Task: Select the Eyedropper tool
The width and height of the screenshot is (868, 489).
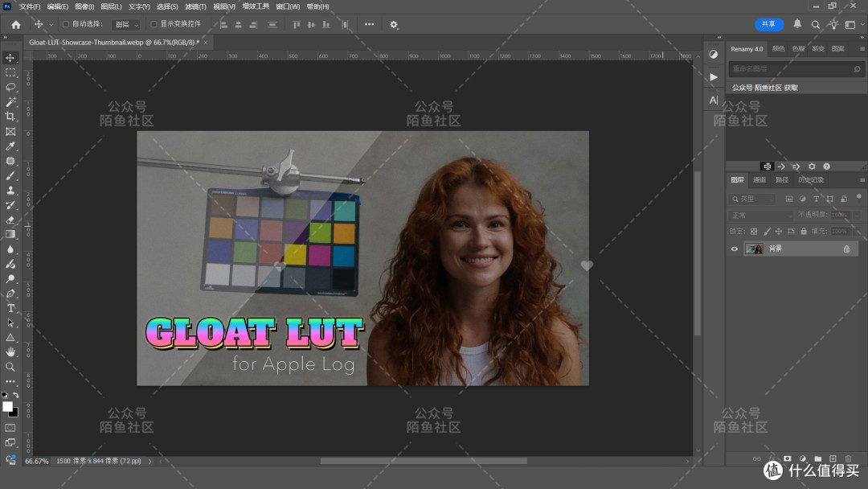Action: pos(10,146)
